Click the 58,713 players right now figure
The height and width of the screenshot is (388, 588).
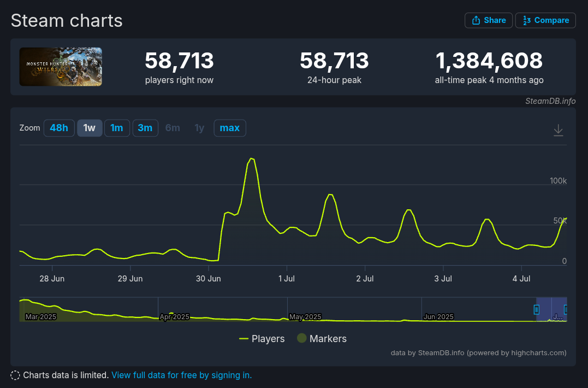(x=179, y=61)
